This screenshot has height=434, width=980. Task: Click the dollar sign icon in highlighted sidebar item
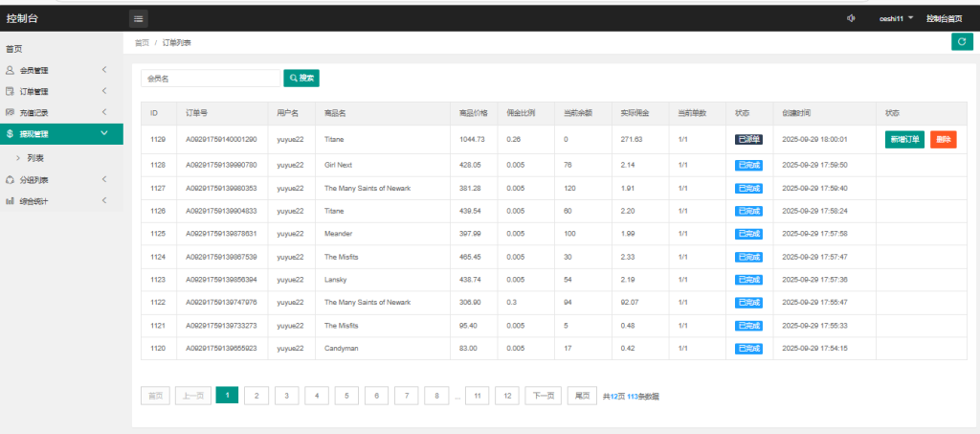[x=10, y=134]
